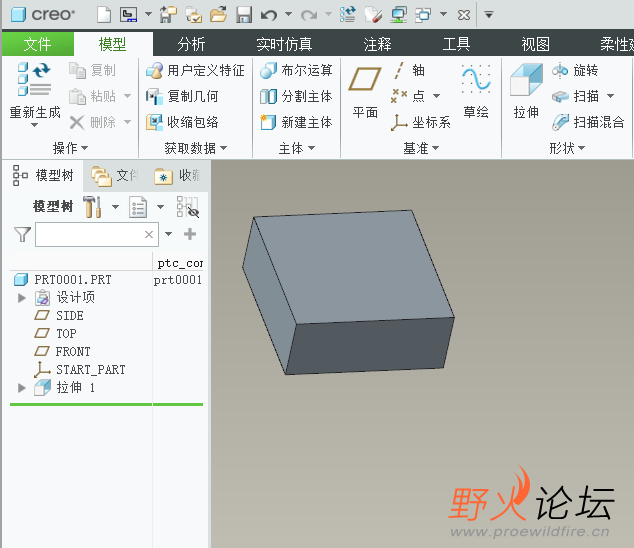Viewport: 634px width, 548px height.
Task: Switch to the 分析 analysis tab
Action: [x=191, y=44]
